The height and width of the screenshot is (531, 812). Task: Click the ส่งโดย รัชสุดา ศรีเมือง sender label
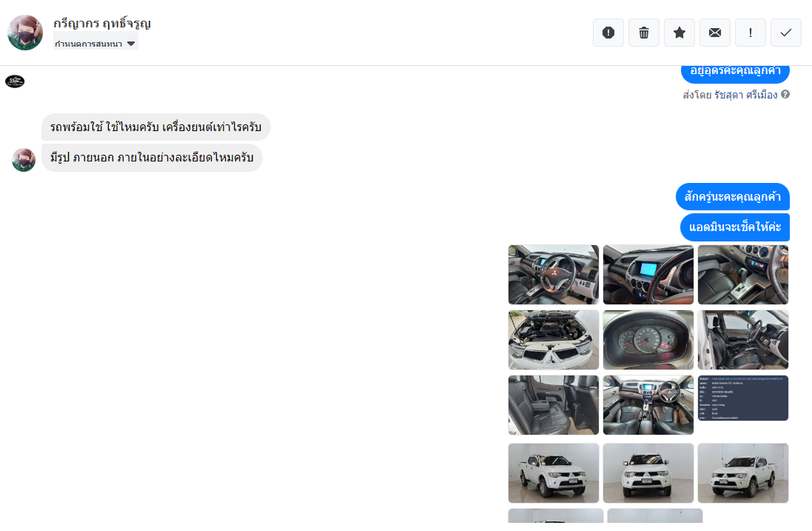click(730, 95)
